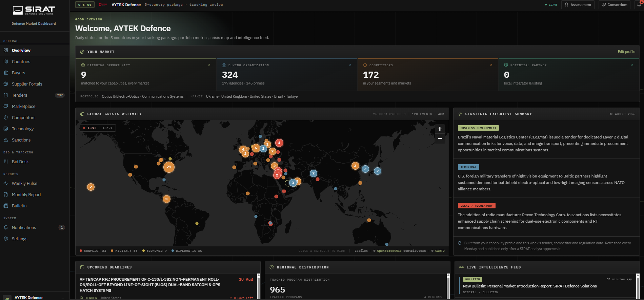Select the Competitors sidebar icon
The width and height of the screenshot is (644, 300).
pyautogui.click(x=6, y=117)
